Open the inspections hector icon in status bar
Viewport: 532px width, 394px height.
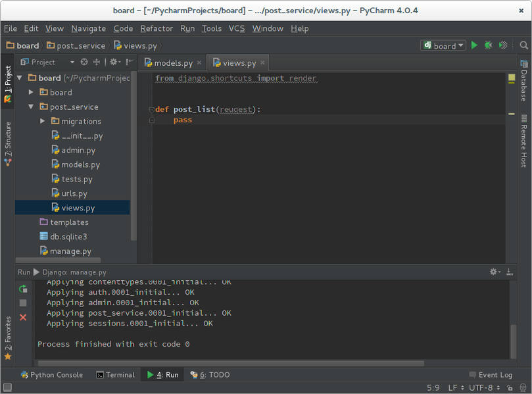523,387
